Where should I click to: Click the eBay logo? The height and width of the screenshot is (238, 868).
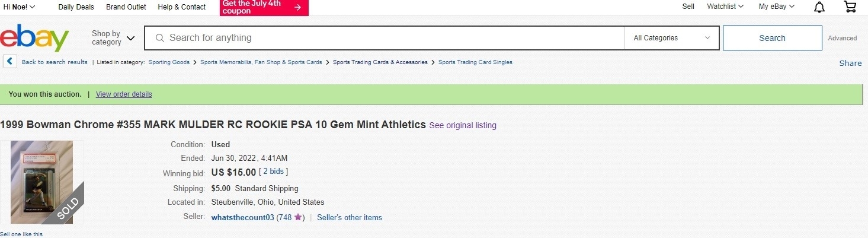(x=35, y=38)
